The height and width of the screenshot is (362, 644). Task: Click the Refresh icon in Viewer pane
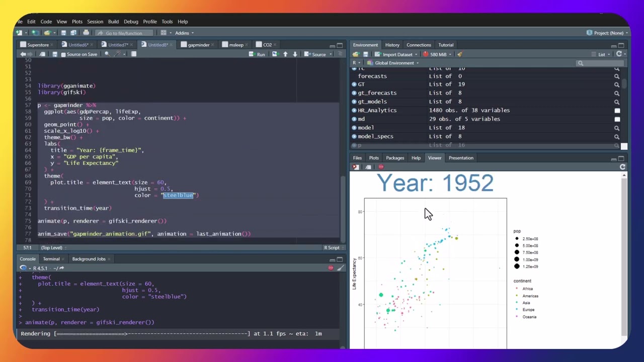click(x=622, y=167)
